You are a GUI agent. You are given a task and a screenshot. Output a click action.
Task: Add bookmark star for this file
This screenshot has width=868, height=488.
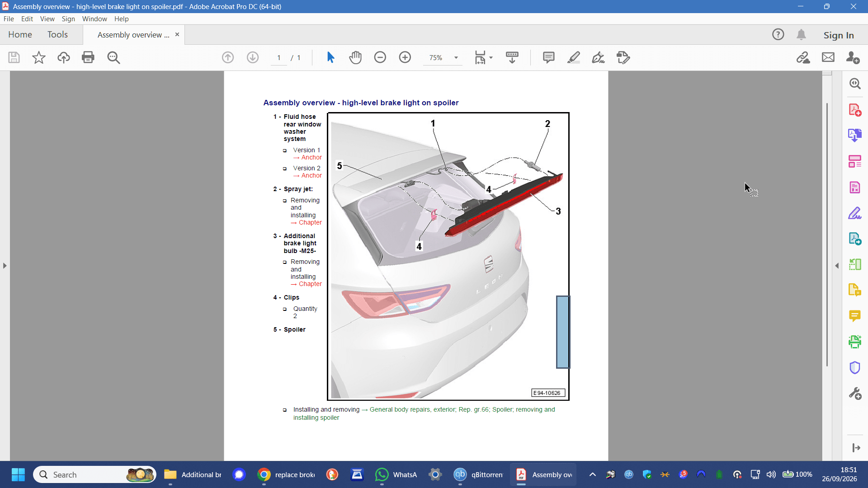point(39,57)
